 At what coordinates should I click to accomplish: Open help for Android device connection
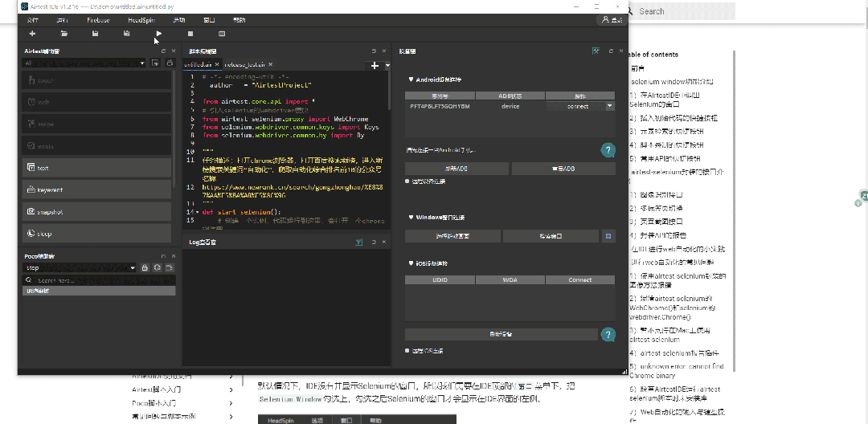pyautogui.click(x=608, y=150)
